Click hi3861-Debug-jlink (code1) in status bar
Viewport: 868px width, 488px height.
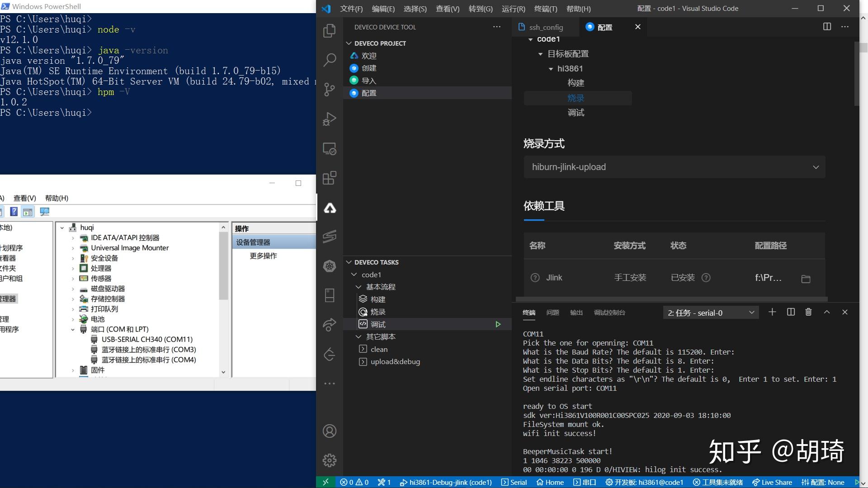click(446, 482)
